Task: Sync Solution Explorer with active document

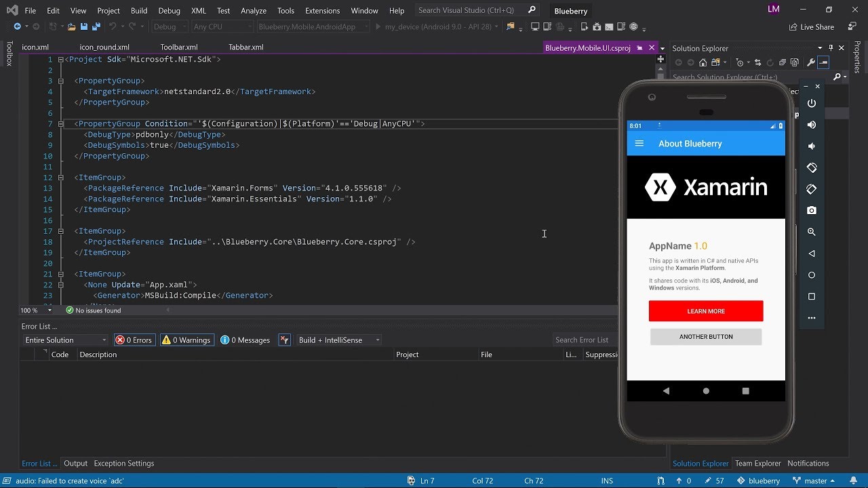Action: [x=758, y=62]
